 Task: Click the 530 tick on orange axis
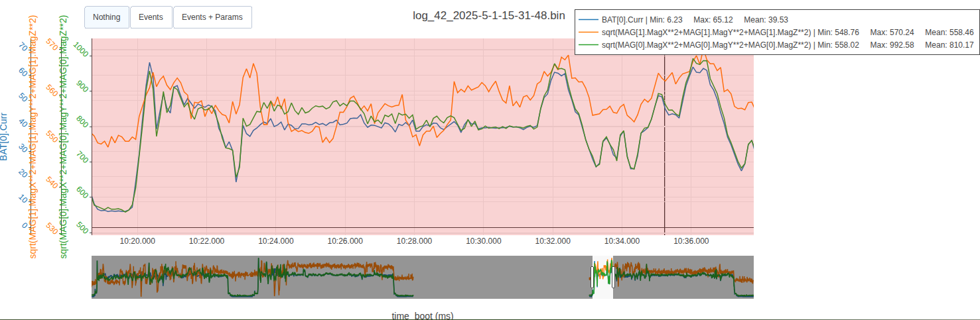point(52,227)
